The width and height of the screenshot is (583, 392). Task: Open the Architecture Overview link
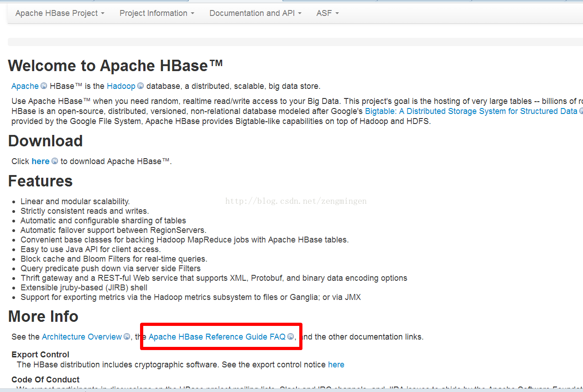pos(82,337)
